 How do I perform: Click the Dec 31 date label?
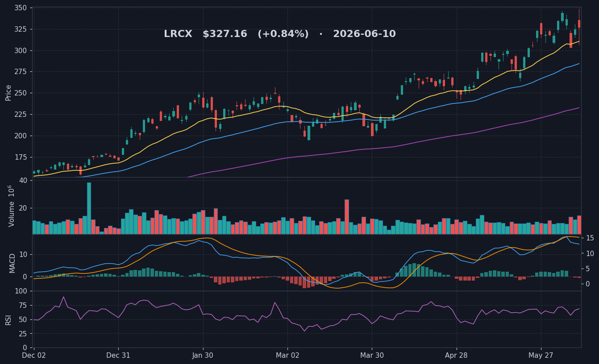pos(118,356)
